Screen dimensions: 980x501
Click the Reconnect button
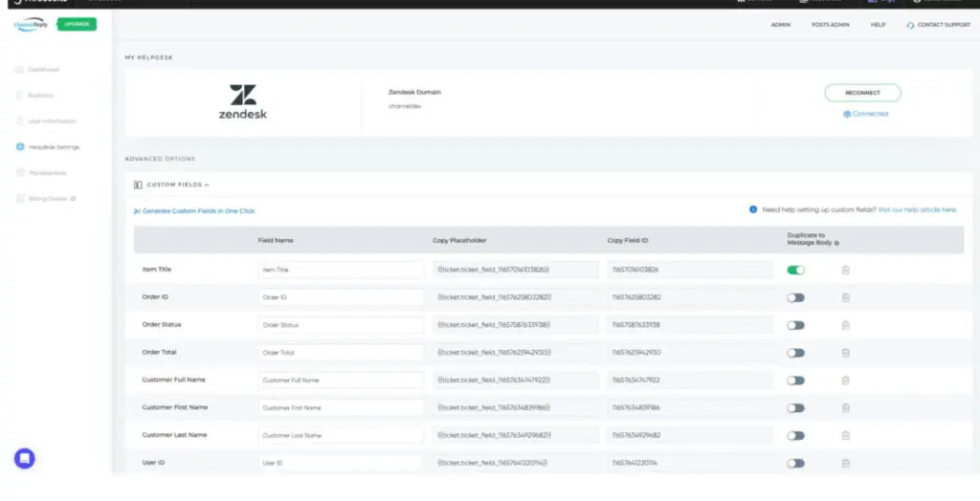(x=862, y=93)
